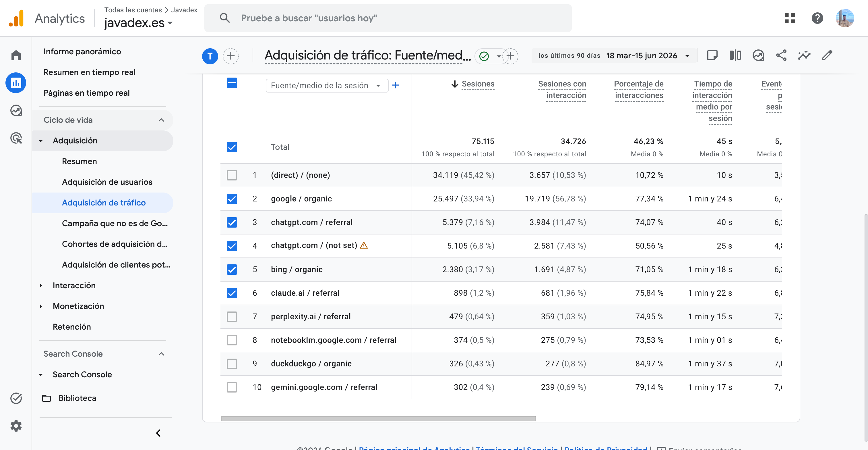Share this report
The width and height of the screenshot is (868, 450).
781,55
